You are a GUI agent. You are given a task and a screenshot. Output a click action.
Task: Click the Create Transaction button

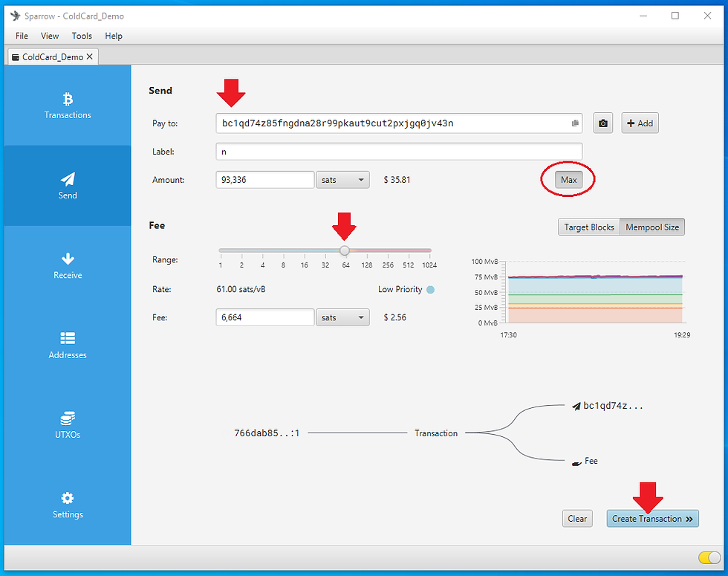[652, 519]
